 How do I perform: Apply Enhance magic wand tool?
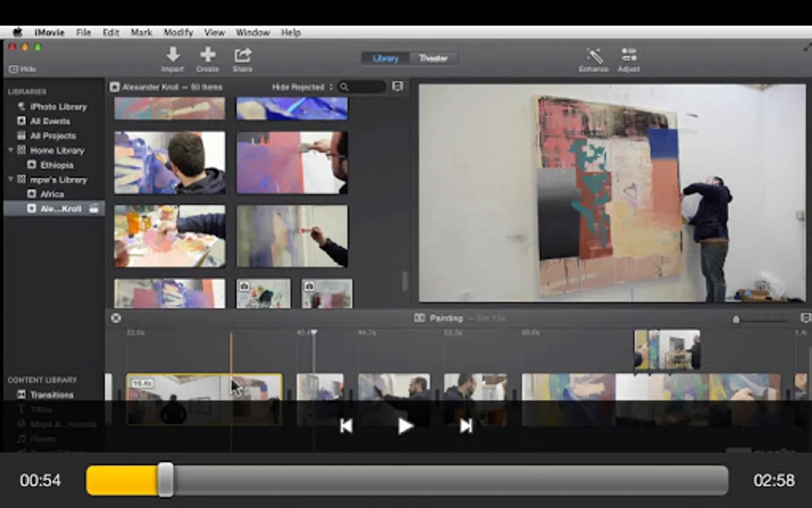pyautogui.click(x=593, y=56)
